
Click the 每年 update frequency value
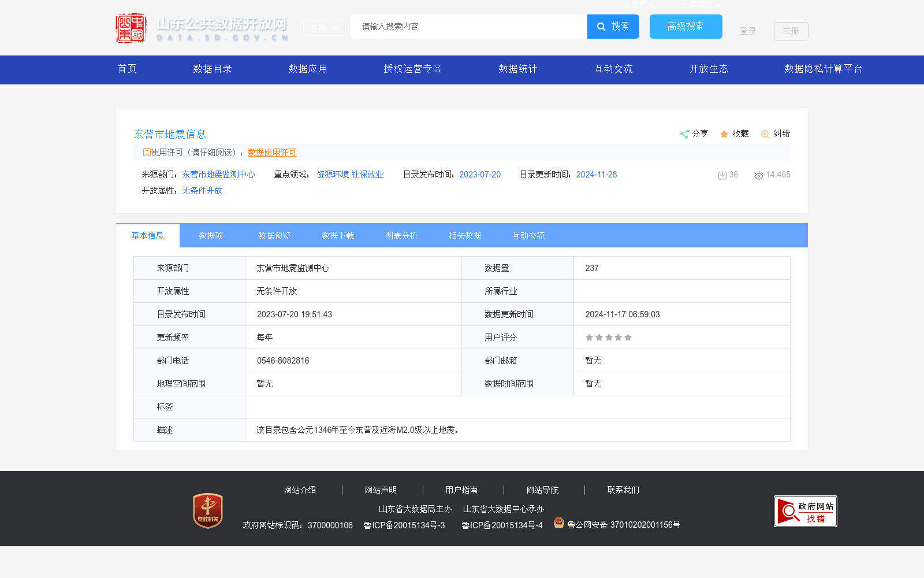point(264,338)
